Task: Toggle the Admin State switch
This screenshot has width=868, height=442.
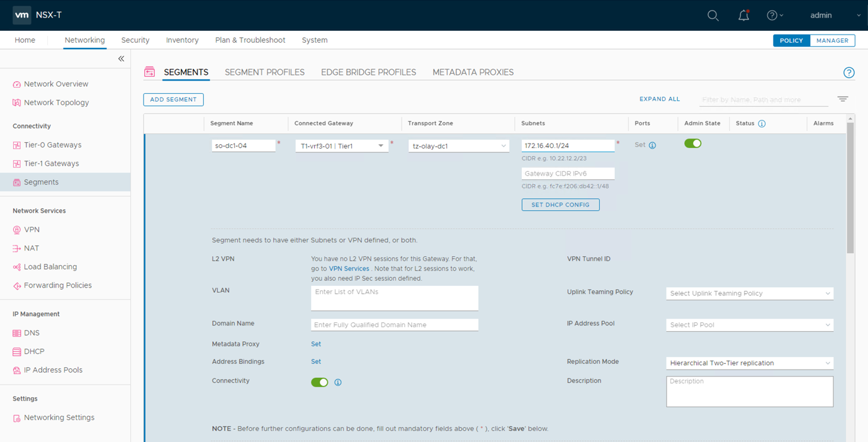Action: [x=692, y=144]
